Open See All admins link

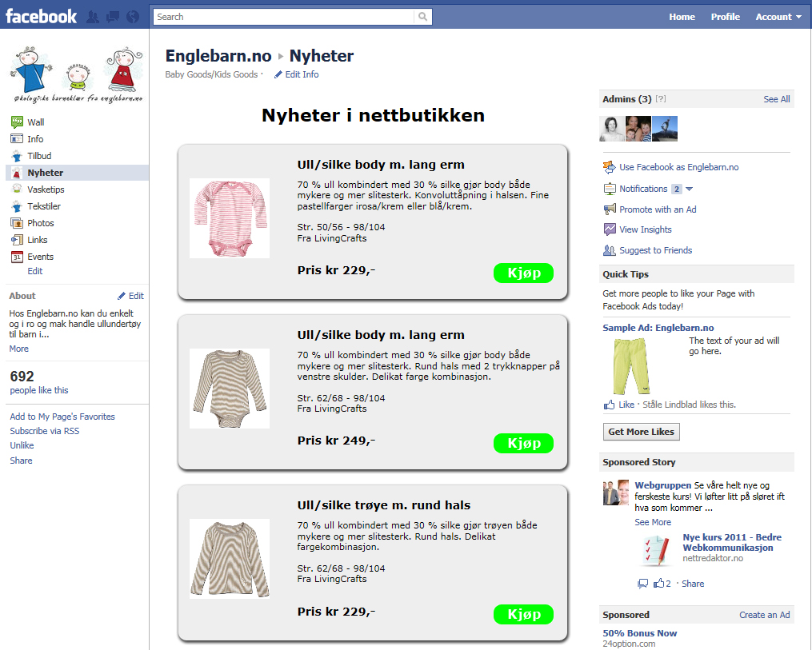click(x=776, y=99)
